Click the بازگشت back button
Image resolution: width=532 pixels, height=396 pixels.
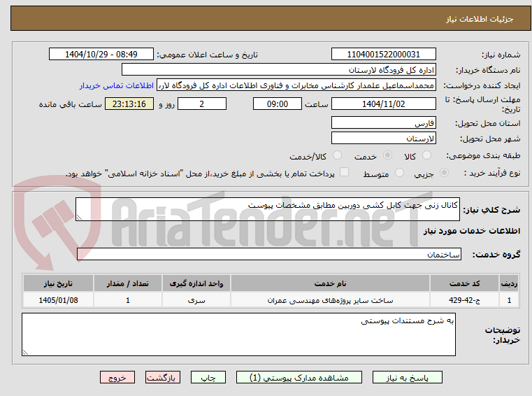[x=162, y=377]
